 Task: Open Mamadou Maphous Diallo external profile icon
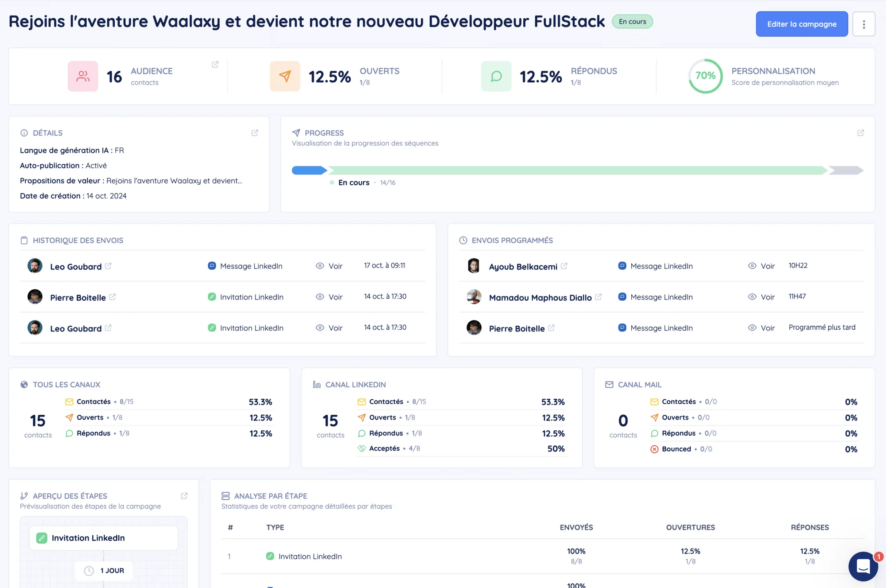(598, 297)
